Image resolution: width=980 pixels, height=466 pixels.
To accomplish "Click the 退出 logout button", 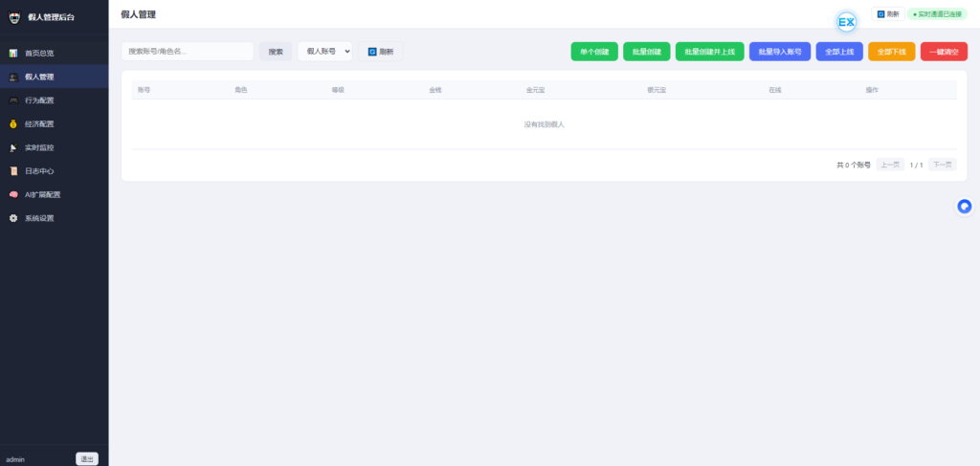I will click(87, 459).
